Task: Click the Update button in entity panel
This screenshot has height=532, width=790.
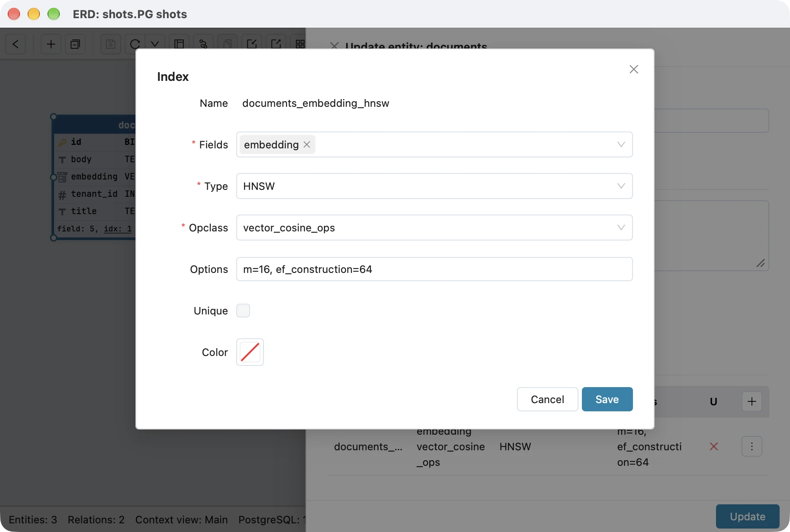Action: pyautogui.click(x=747, y=516)
